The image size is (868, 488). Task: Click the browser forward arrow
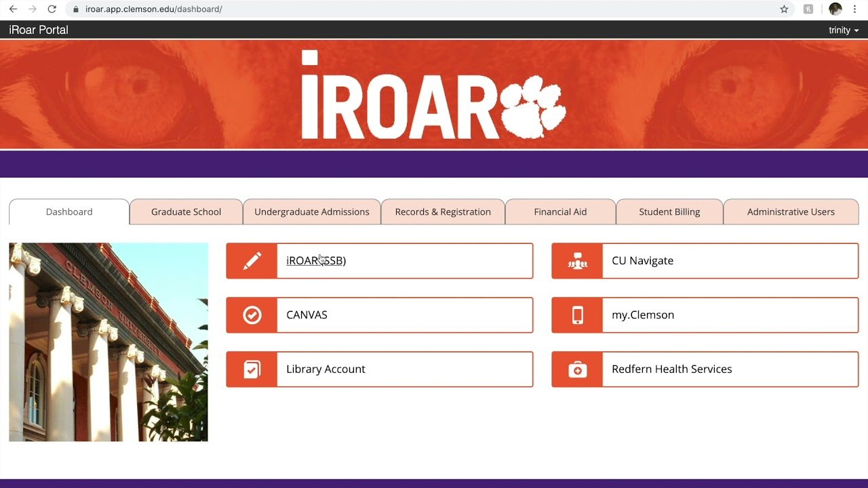point(33,9)
